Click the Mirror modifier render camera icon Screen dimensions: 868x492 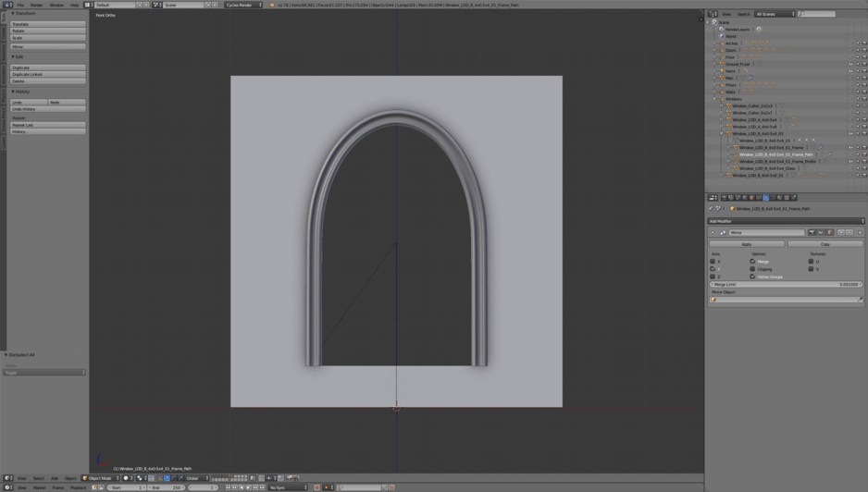812,232
